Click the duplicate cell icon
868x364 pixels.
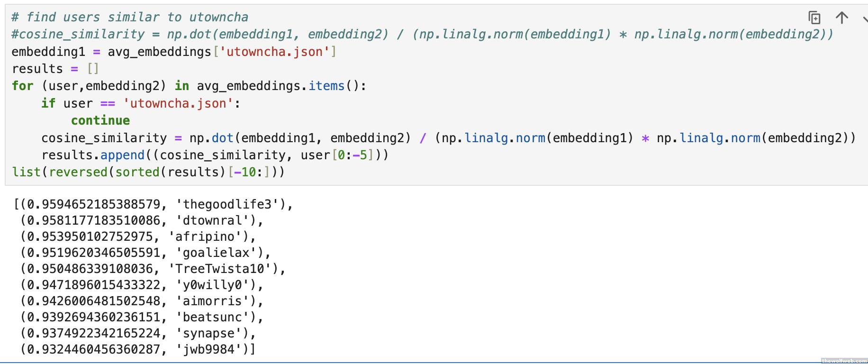814,18
